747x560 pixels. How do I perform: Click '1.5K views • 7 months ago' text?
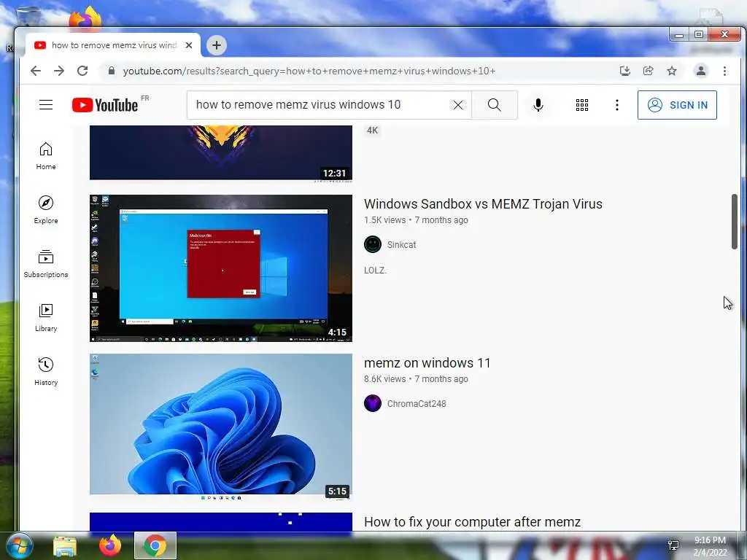(x=416, y=220)
